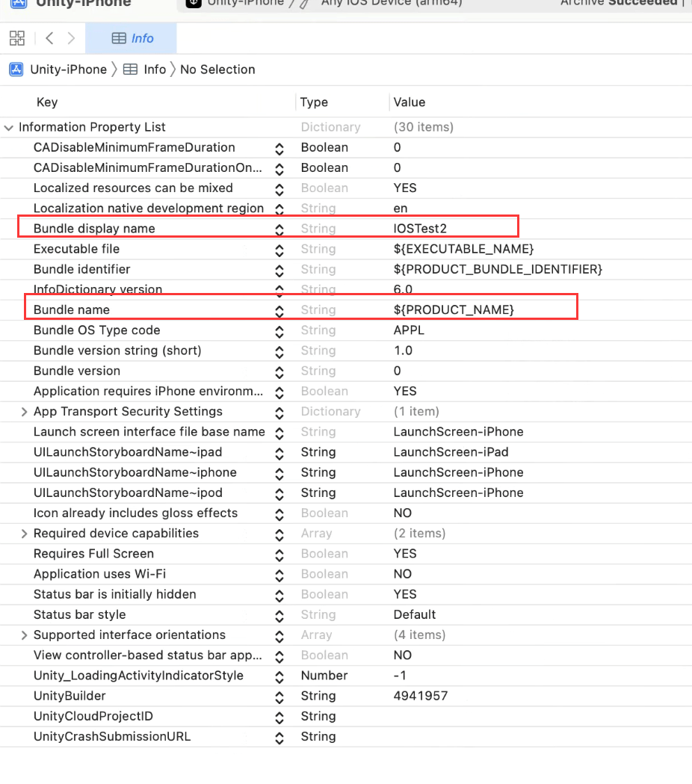This screenshot has height=784, width=692.
Task: Open key stepper for CADisableMinimumFrameDuration
Action: [x=279, y=149]
